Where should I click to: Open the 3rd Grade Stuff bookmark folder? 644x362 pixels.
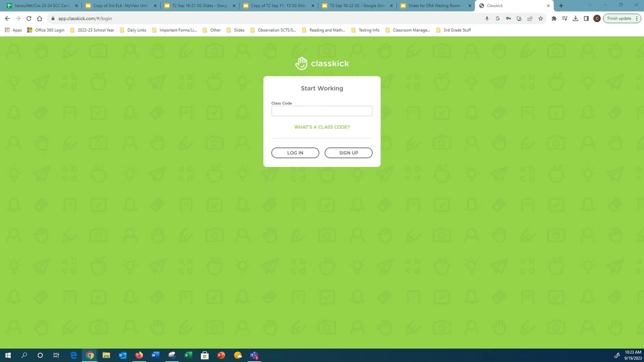pos(453,30)
